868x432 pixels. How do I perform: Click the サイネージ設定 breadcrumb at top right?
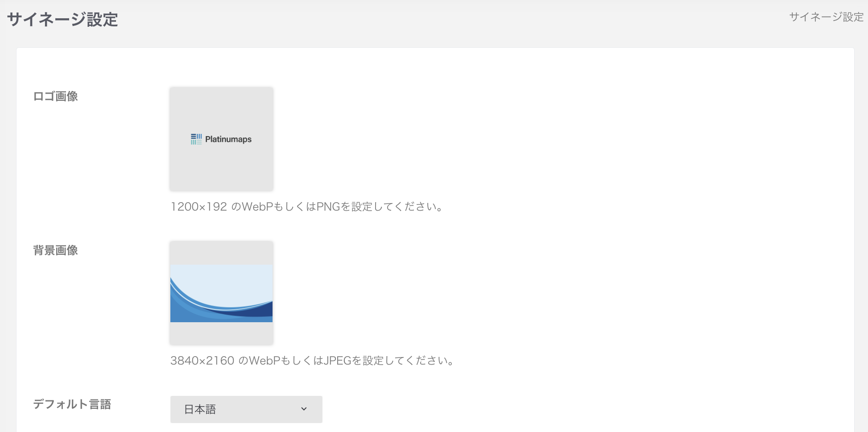point(826,17)
